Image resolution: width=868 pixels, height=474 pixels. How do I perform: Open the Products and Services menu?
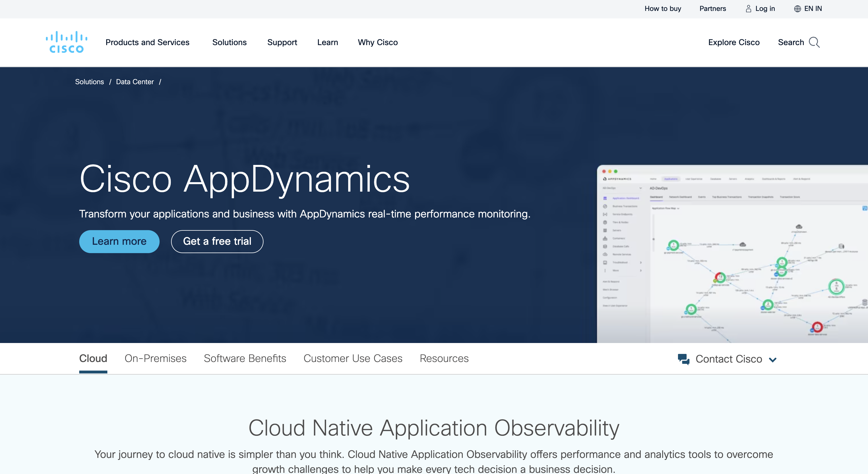click(147, 43)
